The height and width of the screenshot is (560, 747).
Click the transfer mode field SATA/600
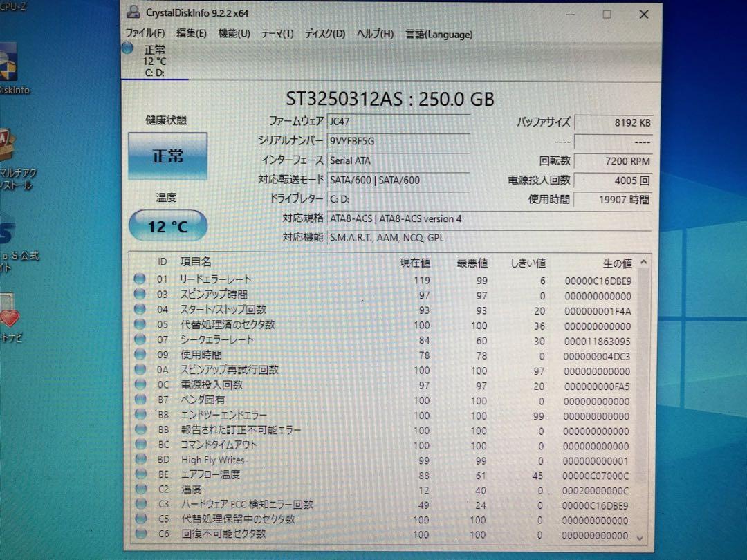[x=399, y=180]
